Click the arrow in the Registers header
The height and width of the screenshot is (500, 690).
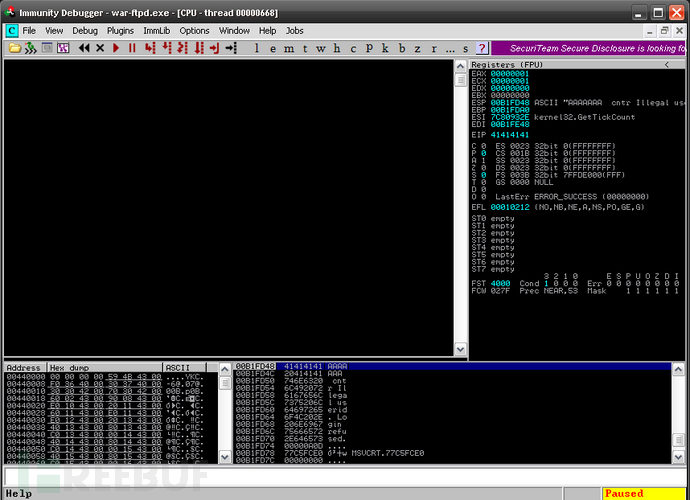(x=667, y=64)
